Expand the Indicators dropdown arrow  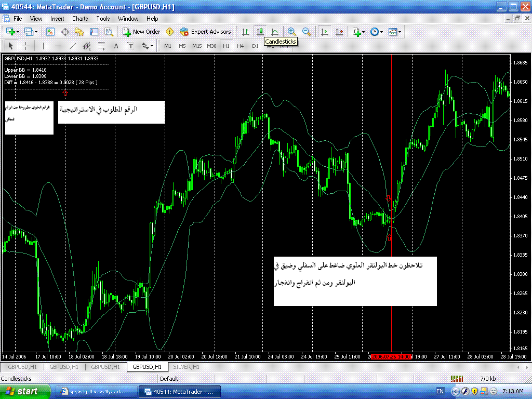point(363,32)
